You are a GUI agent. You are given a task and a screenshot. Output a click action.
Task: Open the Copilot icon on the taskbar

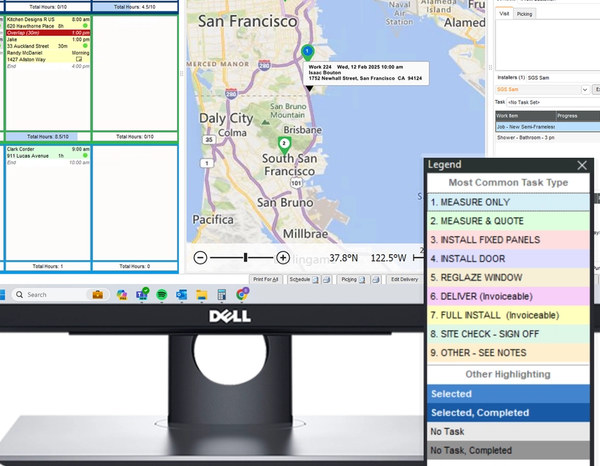(122, 295)
